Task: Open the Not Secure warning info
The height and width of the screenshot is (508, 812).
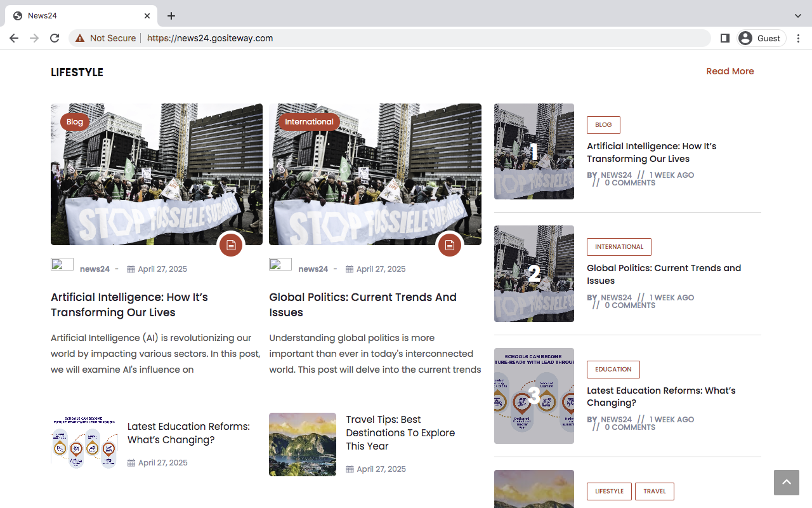Action: [x=105, y=38]
